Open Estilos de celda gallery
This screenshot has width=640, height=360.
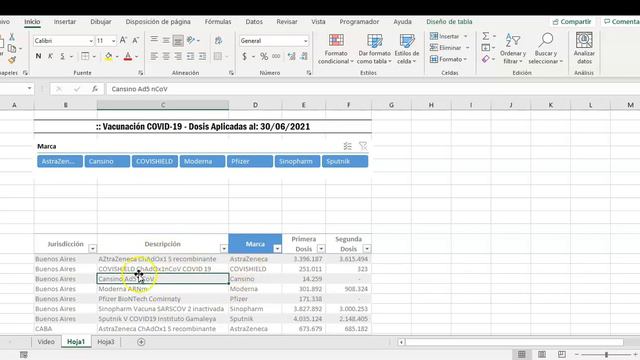pos(407,49)
